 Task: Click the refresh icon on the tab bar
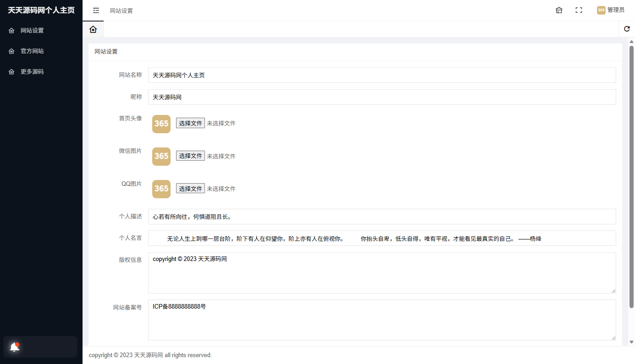click(627, 29)
